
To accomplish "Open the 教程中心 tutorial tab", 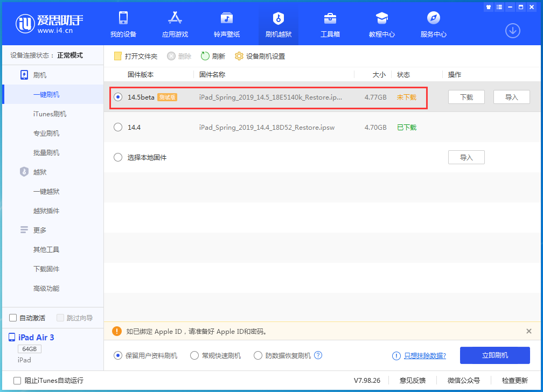I will coord(381,24).
